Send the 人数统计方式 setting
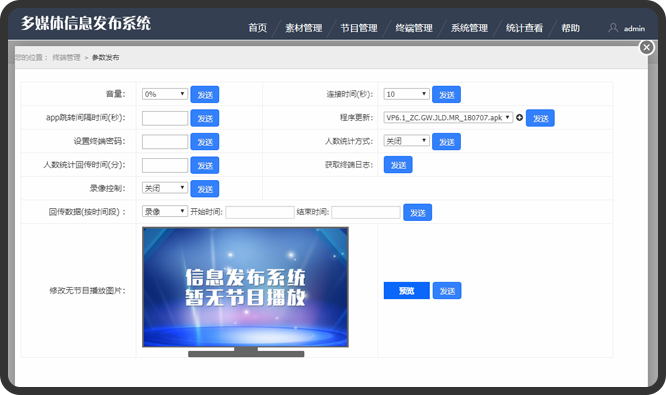The image size is (666, 395). pyautogui.click(x=446, y=141)
